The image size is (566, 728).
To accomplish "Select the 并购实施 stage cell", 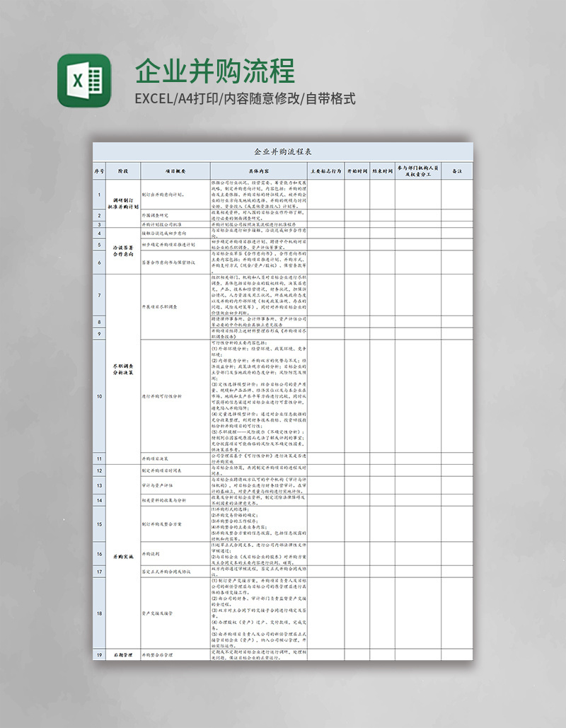I will tap(123, 557).
